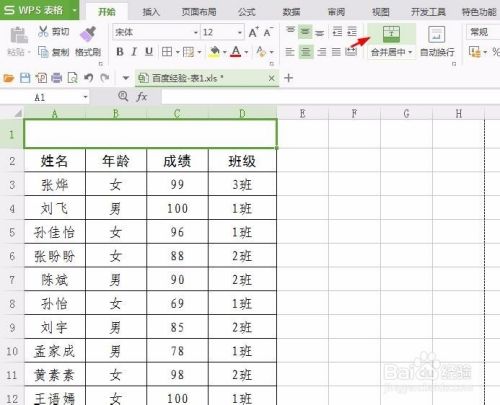Apply yellow fill color bucket

pyautogui.click(x=215, y=52)
